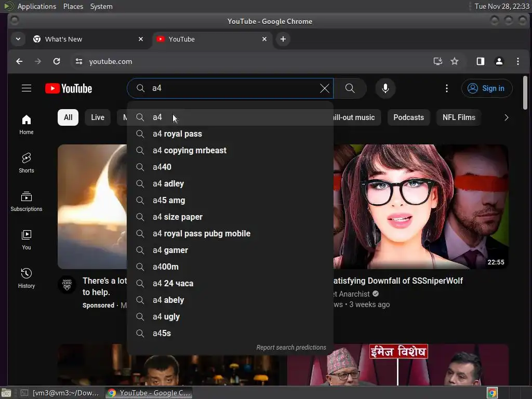Open YouTube settings three-dot menu
This screenshot has width=532, height=399.
(446, 88)
